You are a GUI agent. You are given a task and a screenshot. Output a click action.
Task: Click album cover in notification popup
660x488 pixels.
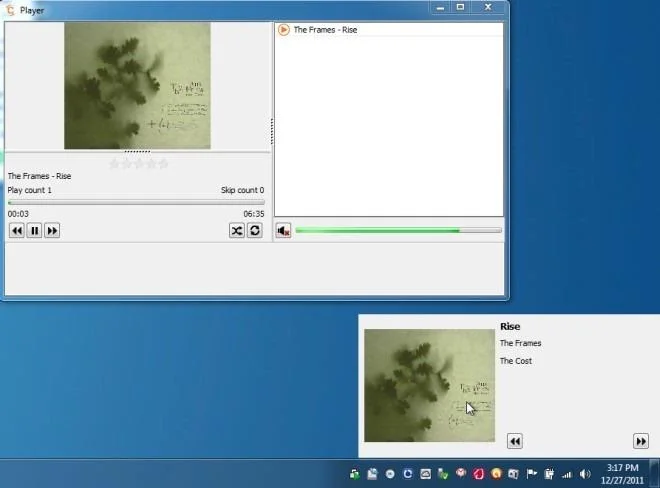coord(429,385)
